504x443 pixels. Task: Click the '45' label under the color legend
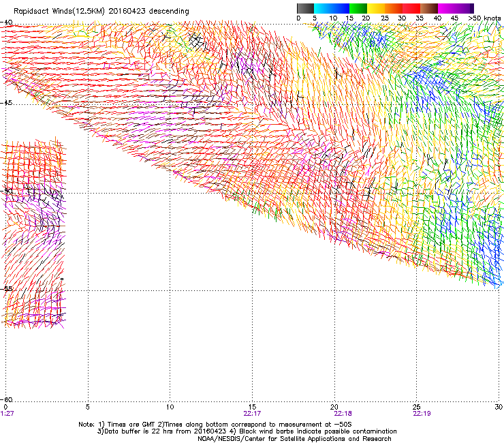pyautogui.click(x=454, y=18)
